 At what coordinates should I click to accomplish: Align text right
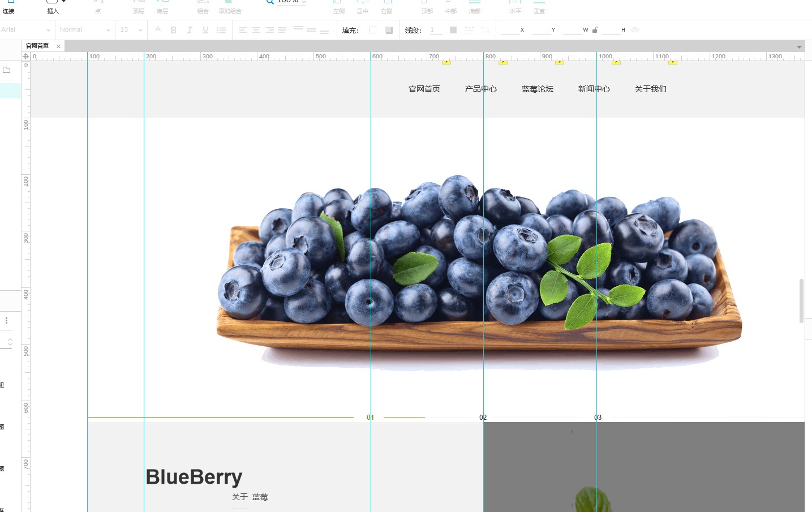tap(270, 30)
